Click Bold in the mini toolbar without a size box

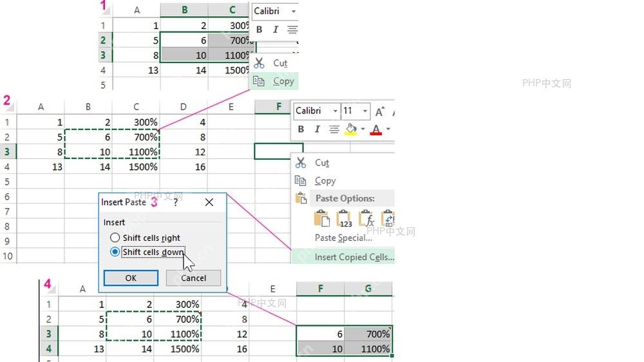[259, 30]
